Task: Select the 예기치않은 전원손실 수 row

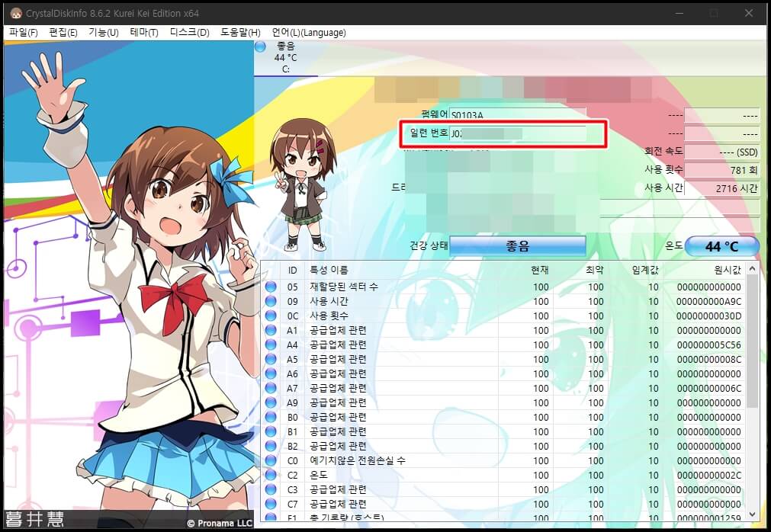Action: point(503,460)
